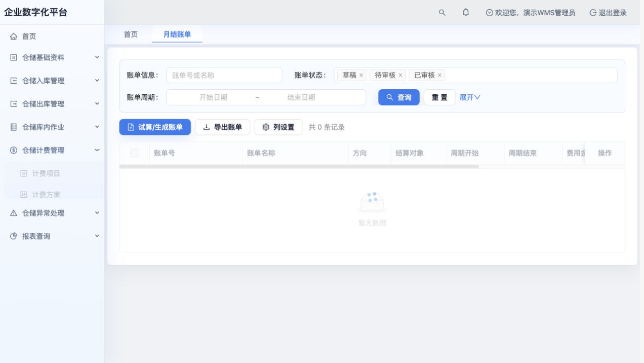Click the 仓储库内作业 sidebar icon
The width and height of the screenshot is (644, 363).
[14, 127]
